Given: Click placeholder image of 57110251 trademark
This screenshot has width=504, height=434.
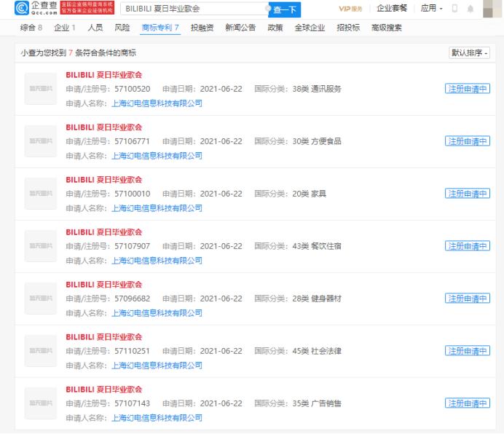Looking at the screenshot, I should click(41, 351).
